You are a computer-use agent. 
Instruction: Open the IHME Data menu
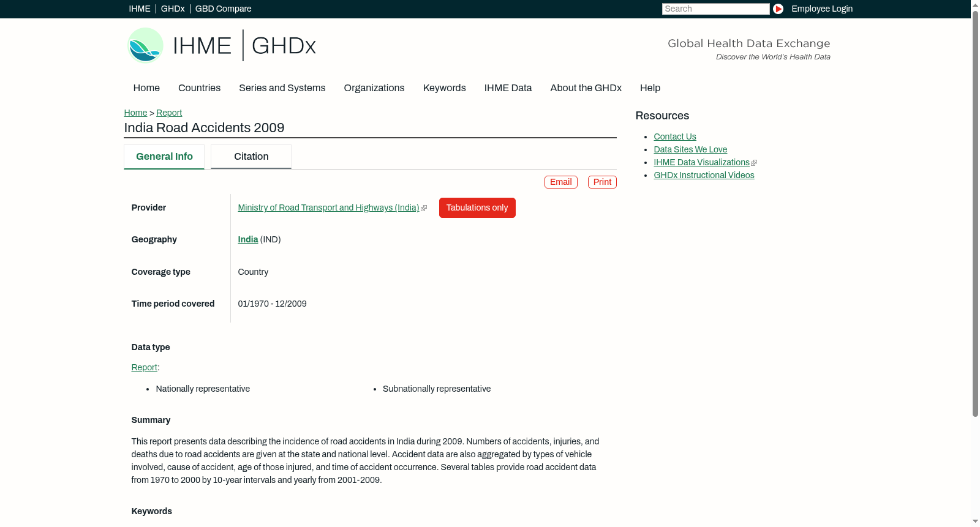[x=508, y=88]
